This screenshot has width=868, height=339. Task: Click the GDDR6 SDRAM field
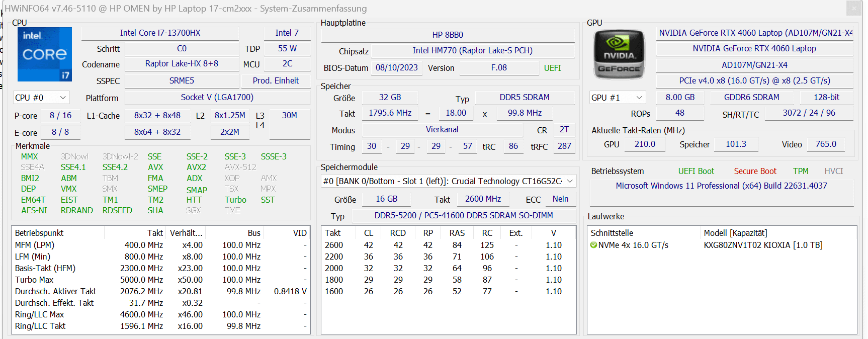coord(751,97)
